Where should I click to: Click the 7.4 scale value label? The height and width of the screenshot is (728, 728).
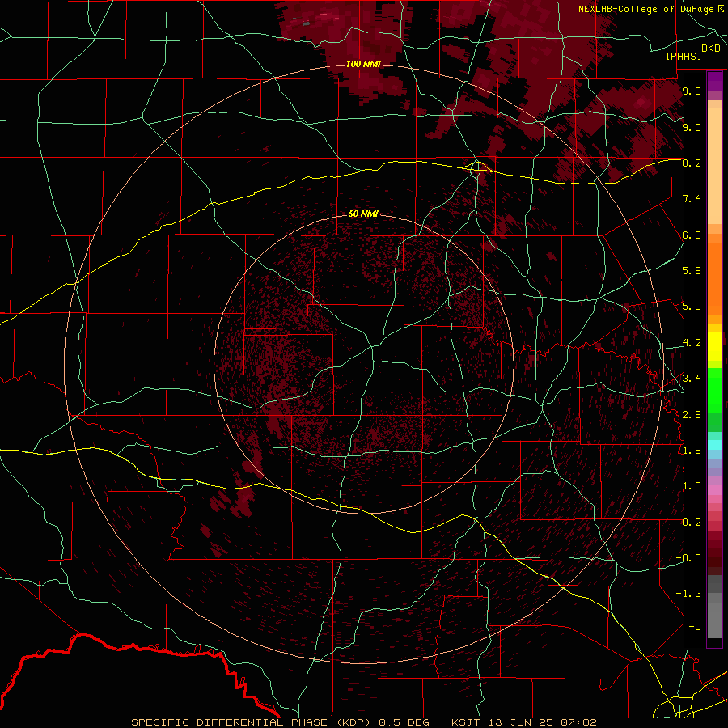(692, 199)
